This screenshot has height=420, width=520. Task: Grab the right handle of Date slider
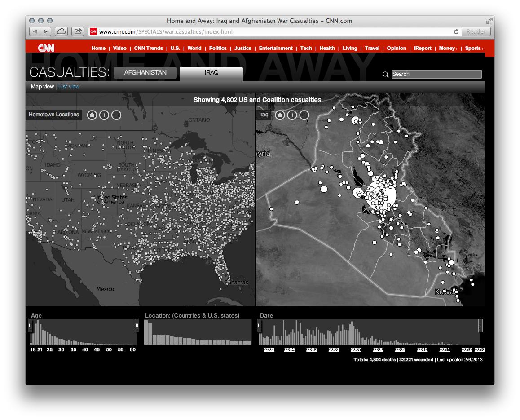(480, 325)
